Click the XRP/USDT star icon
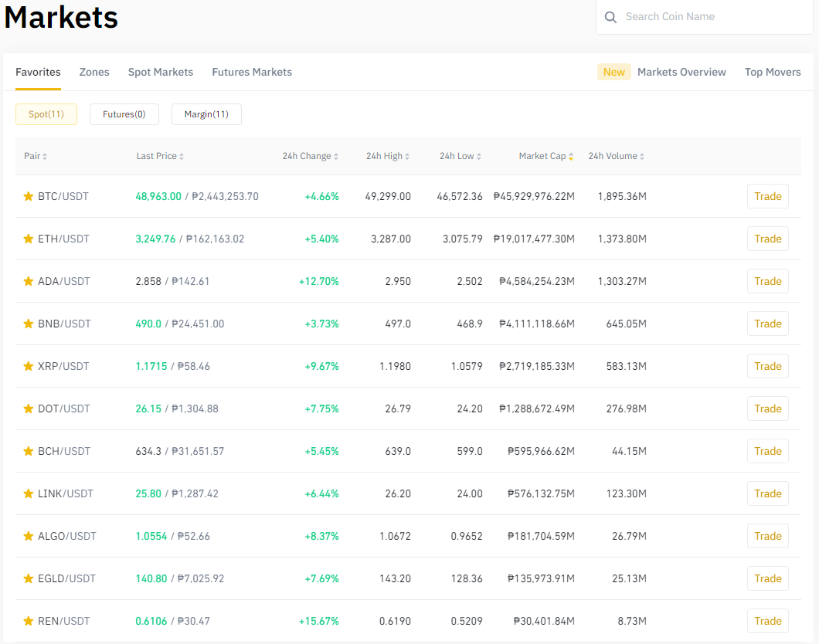Image resolution: width=819 pixels, height=644 pixels. tap(29, 366)
